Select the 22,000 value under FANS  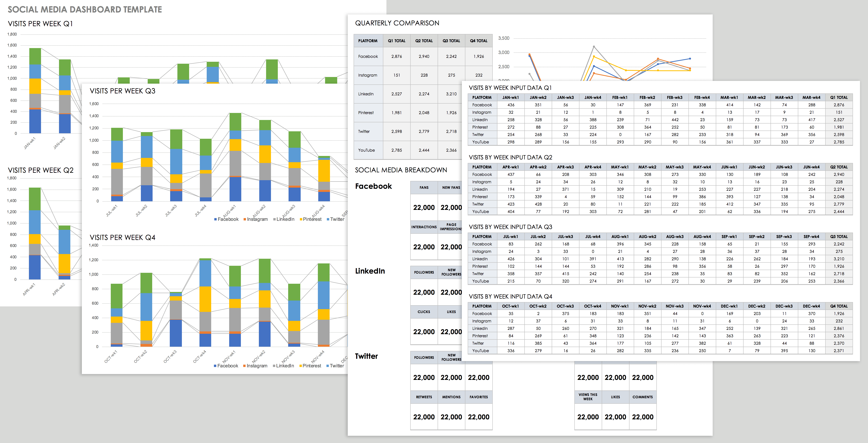424,208
